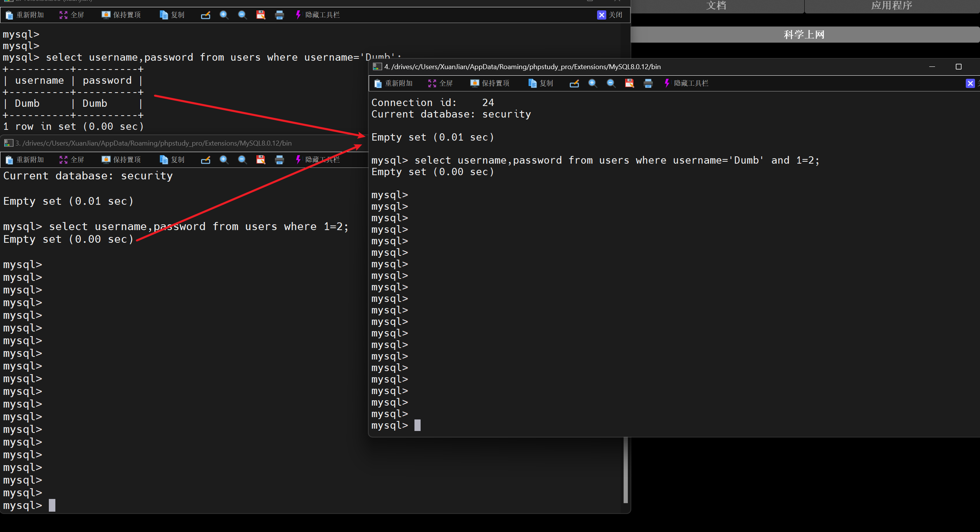Viewport: 980px width, 532px height.
Task: Click print icon in window 4 toolbar
Action: point(648,83)
